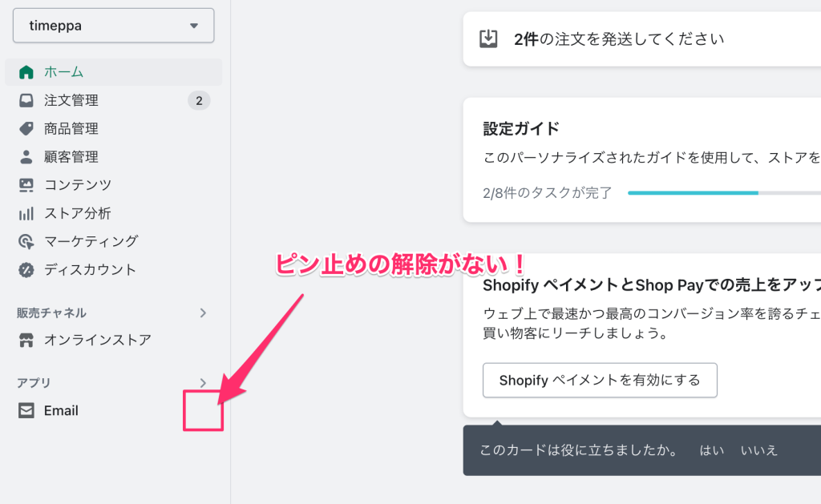This screenshot has height=504, width=821.
Task: Click the person icon for 顧客管理
Action: pyautogui.click(x=26, y=156)
